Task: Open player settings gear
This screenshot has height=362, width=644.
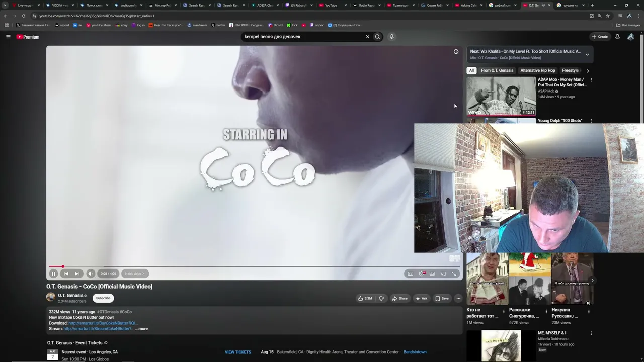Action: 422,274
